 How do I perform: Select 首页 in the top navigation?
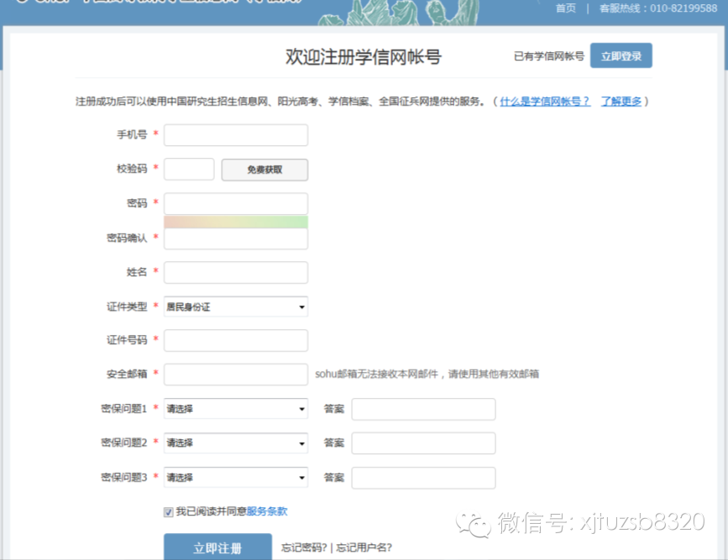pos(564,8)
